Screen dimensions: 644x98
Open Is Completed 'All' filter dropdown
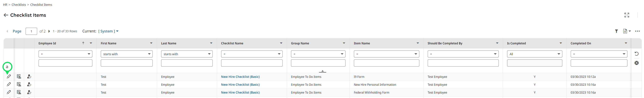tap(535, 54)
